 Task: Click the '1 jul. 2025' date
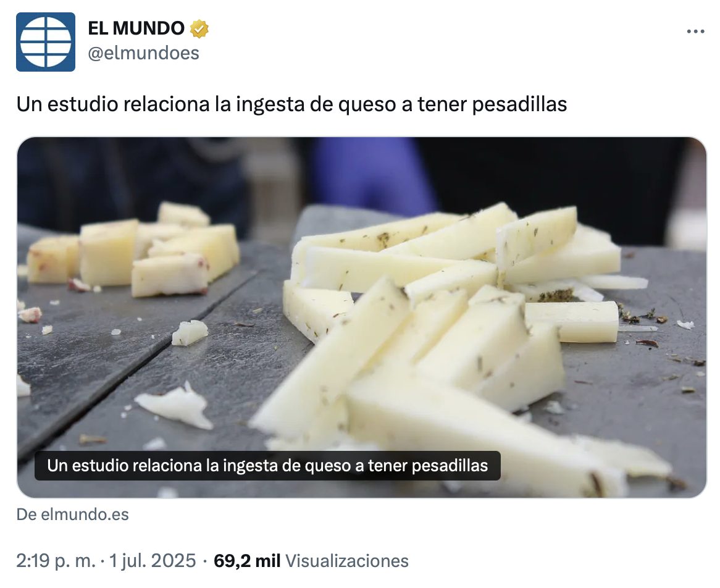[153, 561]
